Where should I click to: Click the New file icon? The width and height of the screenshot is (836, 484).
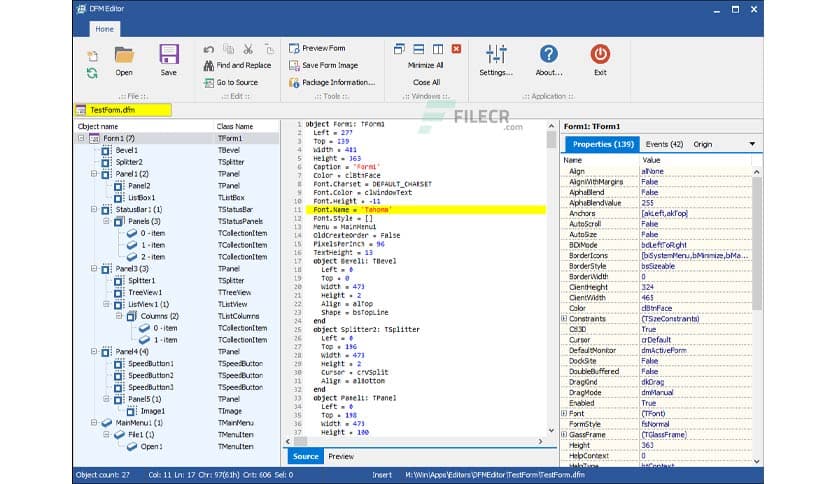click(x=92, y=56)
